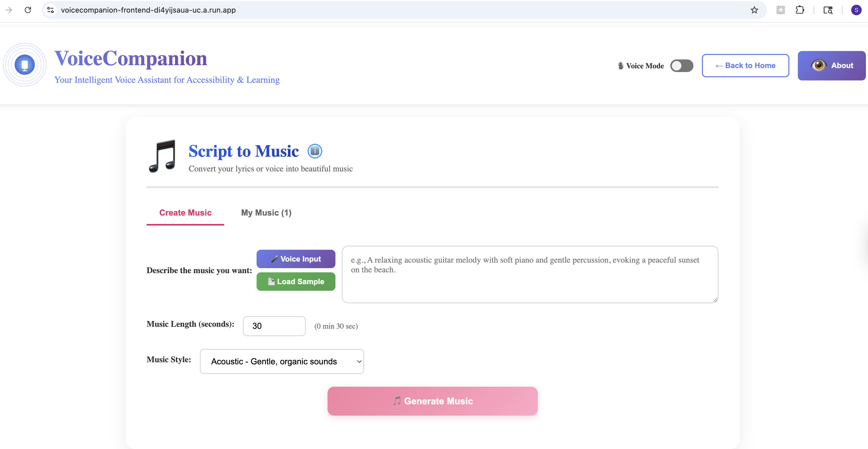Enable the Voice Mode toggle switch
This screenshot has width=868, height=449.
click(681, 66)
